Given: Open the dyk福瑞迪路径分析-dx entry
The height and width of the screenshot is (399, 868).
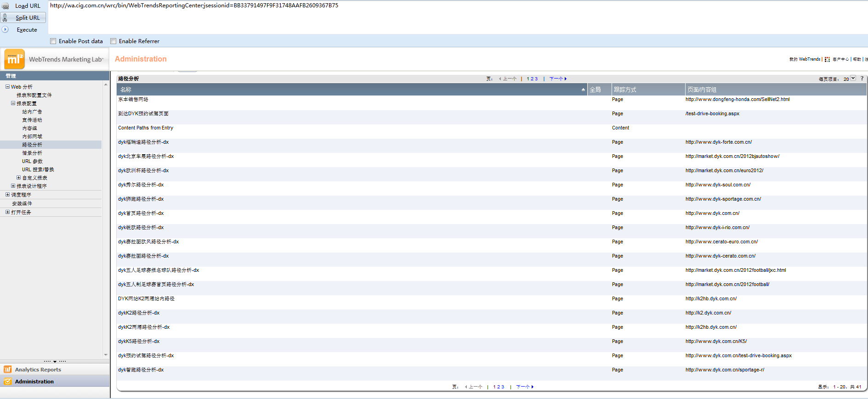Looking at the screenshot, I should (x=143, y=142).
